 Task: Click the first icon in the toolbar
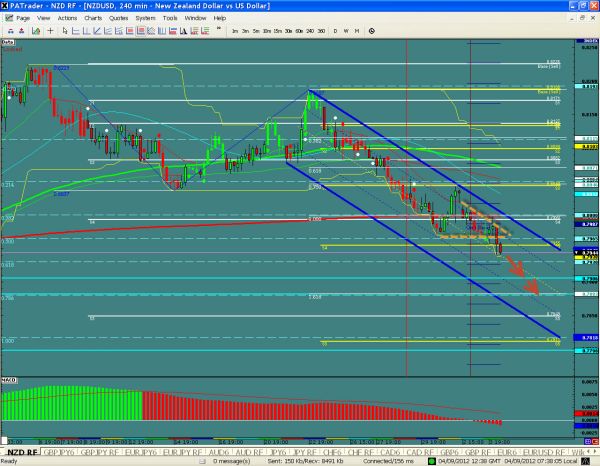[6, 32]
